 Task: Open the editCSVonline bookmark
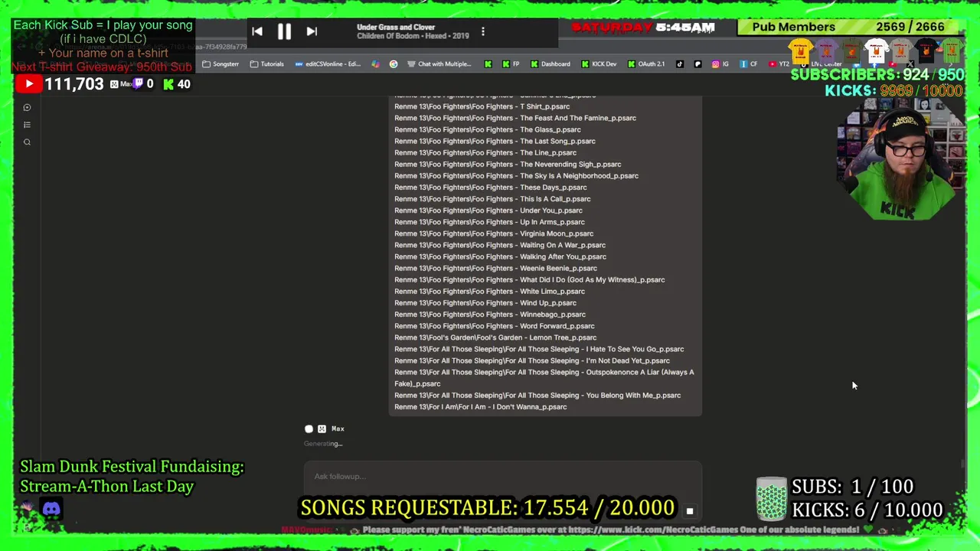(328, 64)
